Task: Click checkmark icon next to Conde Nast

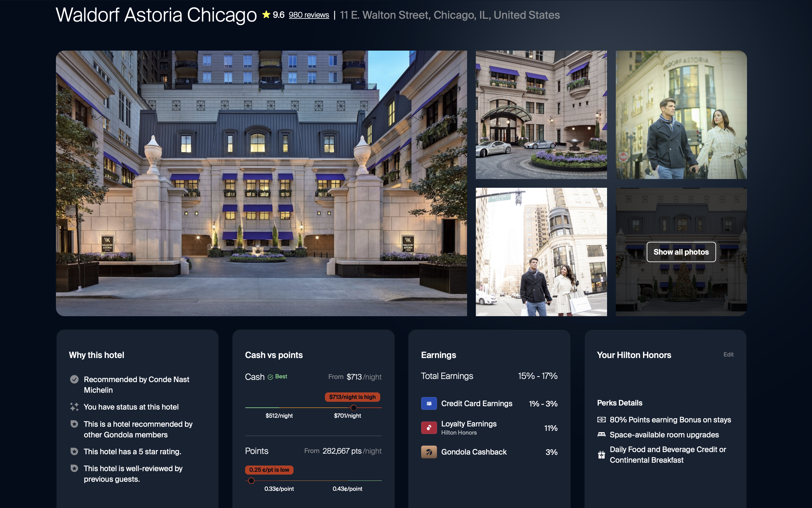Action: 74,379
